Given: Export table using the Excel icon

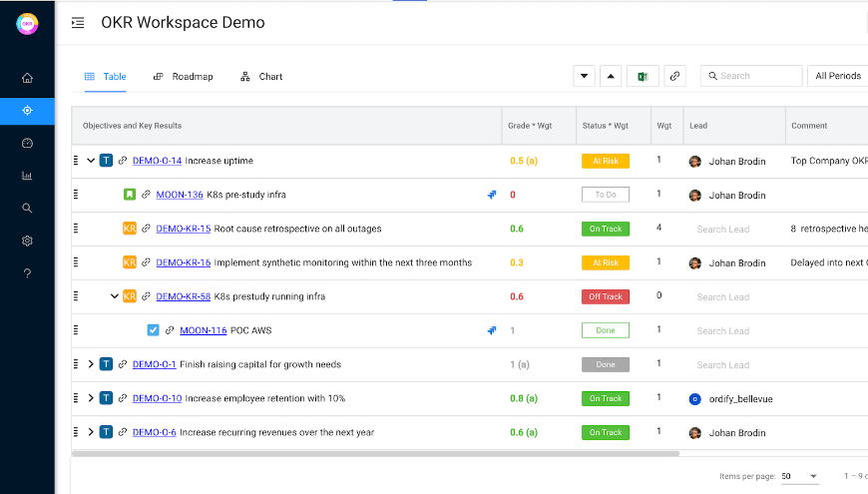Looking at the screenshot, I should [x=644, y=76].
